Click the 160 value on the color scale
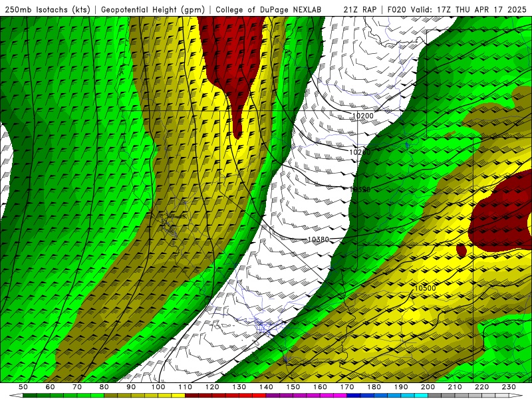Screen dimensions: 532x399 coord(320,387)
